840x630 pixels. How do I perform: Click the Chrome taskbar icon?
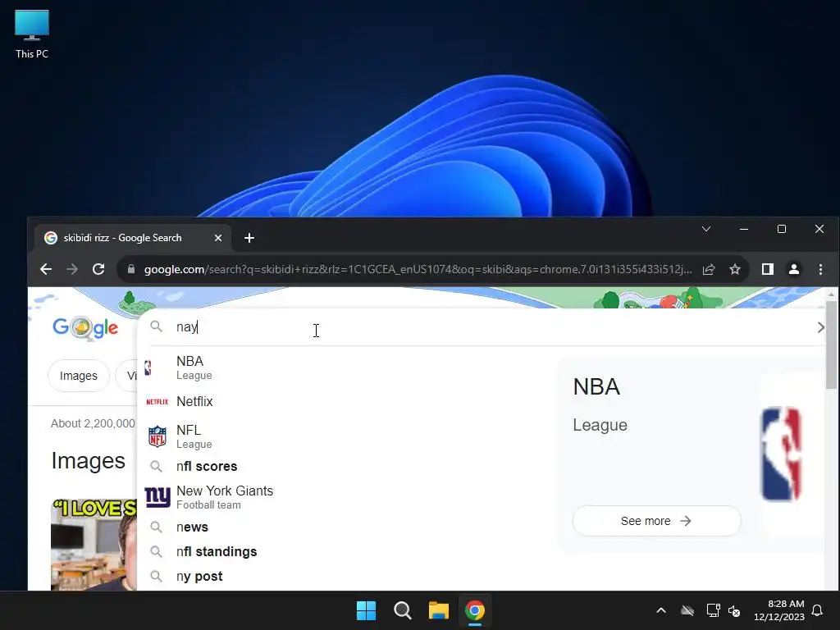[x=475, y=610]
